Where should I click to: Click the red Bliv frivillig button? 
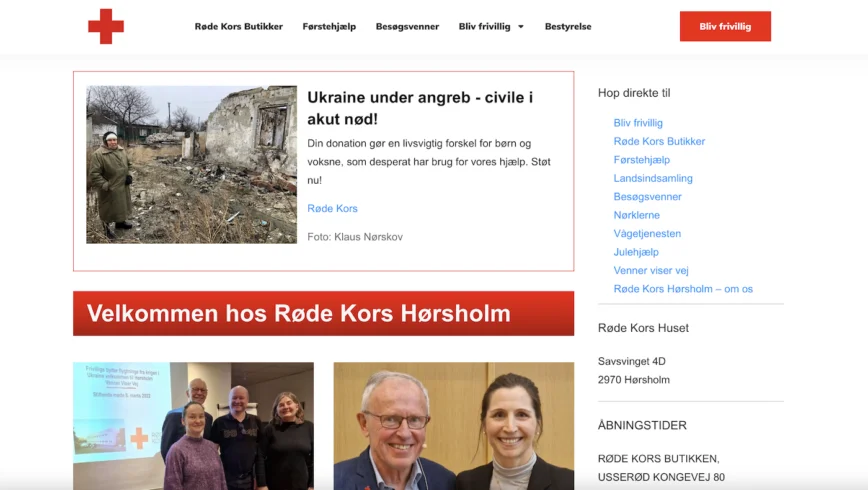coord(725,26)
